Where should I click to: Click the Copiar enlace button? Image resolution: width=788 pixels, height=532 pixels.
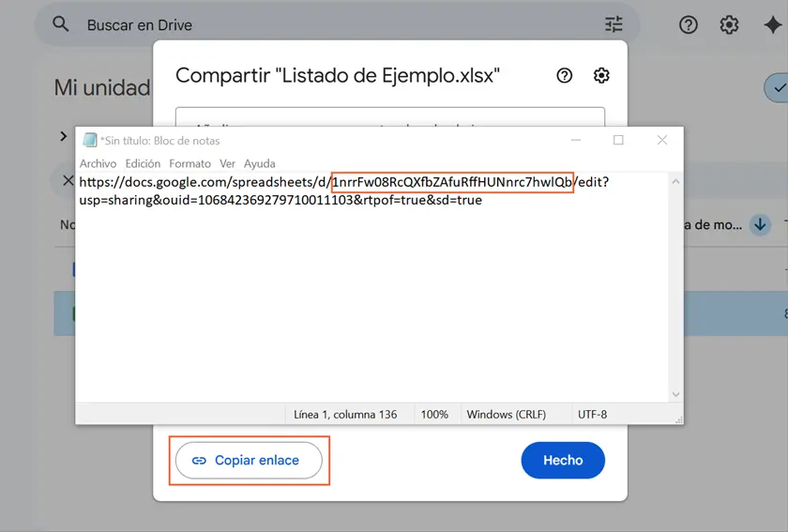pos(249,460)
